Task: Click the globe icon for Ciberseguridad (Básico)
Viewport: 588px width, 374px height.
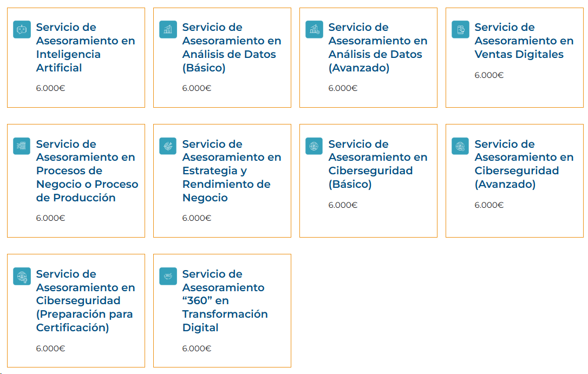Action: click(x=314, y=146)
